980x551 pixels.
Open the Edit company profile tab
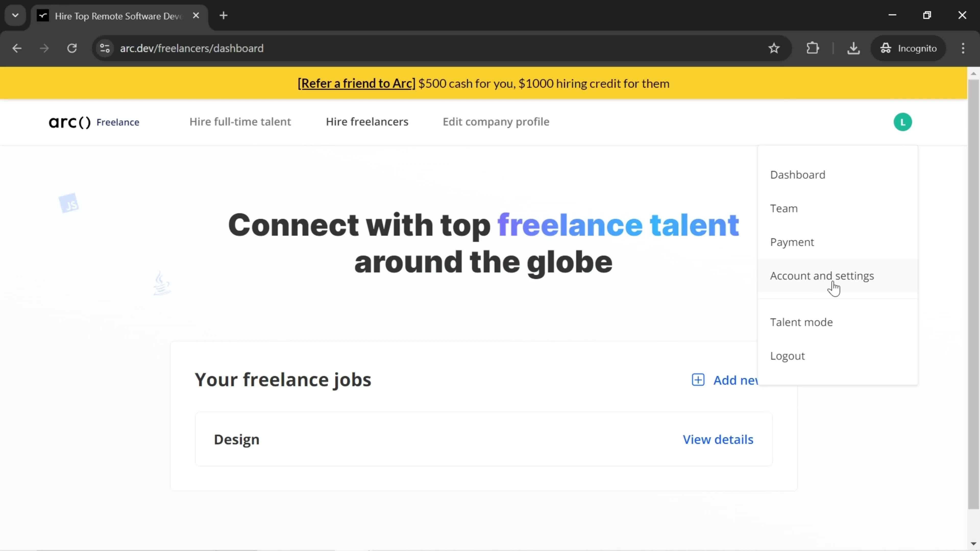(x=497, y=122)
